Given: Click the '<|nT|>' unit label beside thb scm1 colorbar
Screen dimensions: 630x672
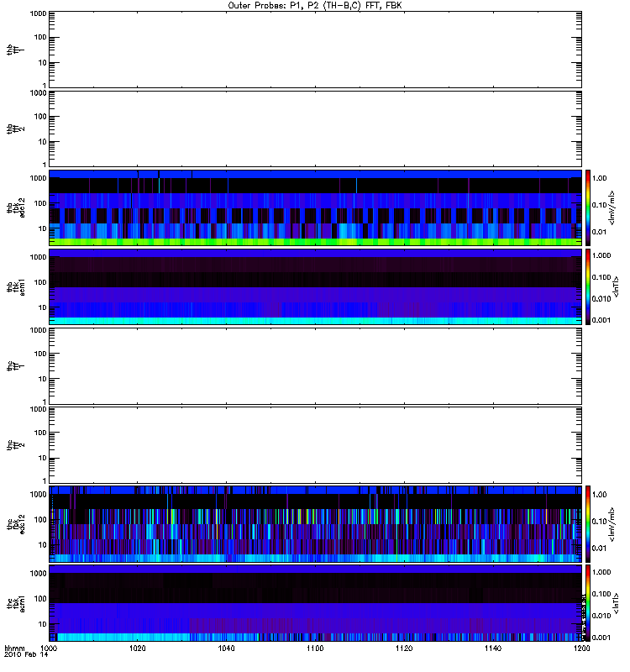Looking at the screenshot, I should (617, 286).
